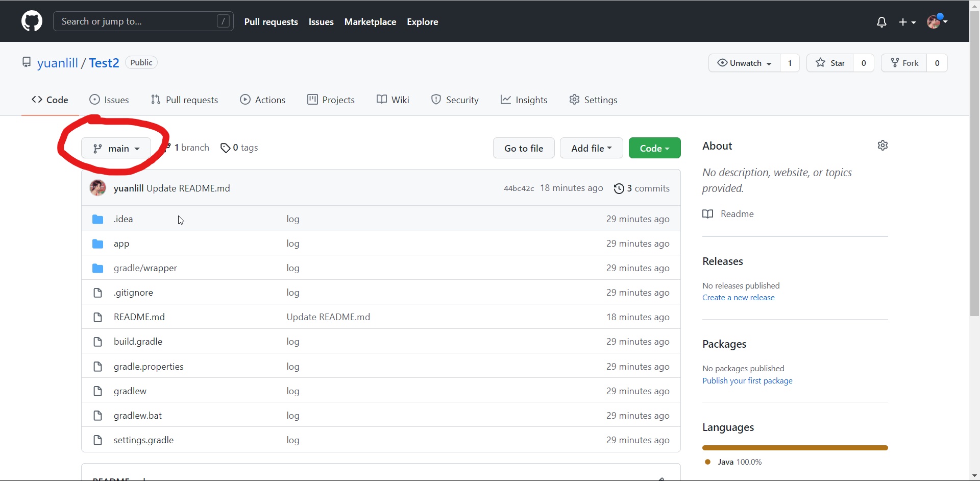The height and width of the screenshot is (481, 980).
Task: Click Issues in the top navigation
Action: coord(321,22)
